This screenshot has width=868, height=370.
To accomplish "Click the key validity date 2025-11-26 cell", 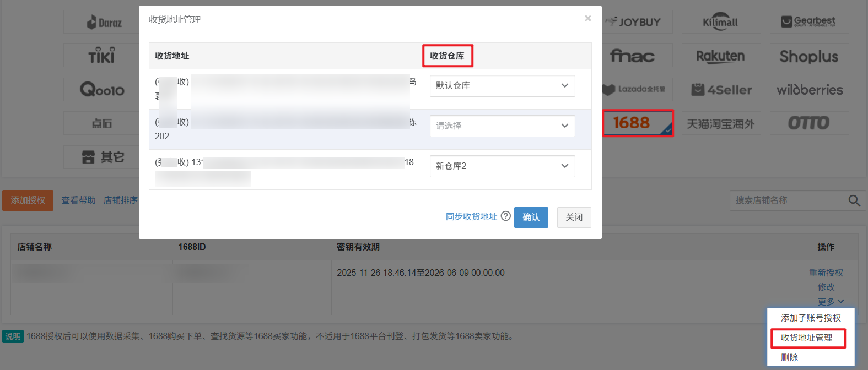I will (x=420, y=273).
